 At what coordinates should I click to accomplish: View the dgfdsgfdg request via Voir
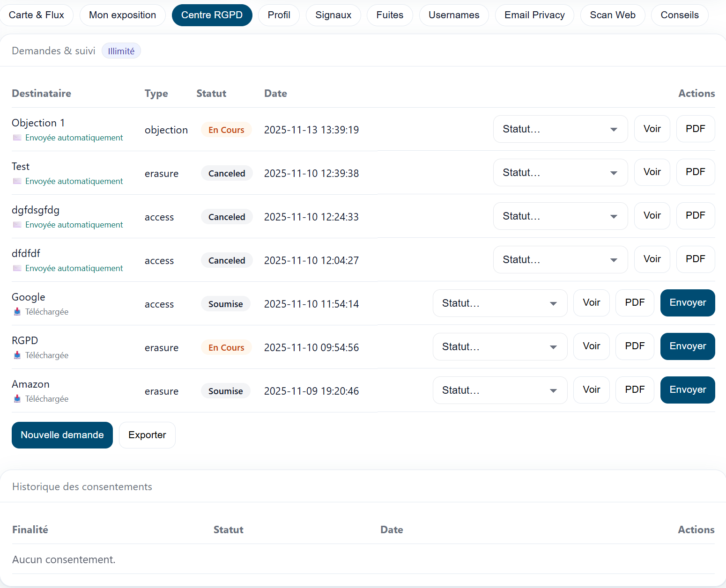652,216
